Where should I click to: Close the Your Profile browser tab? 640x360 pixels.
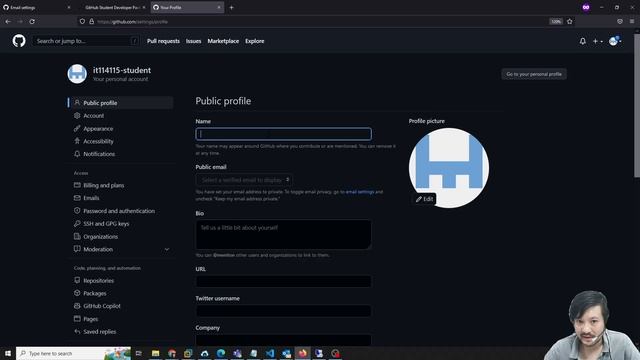(x=219, y=7)
